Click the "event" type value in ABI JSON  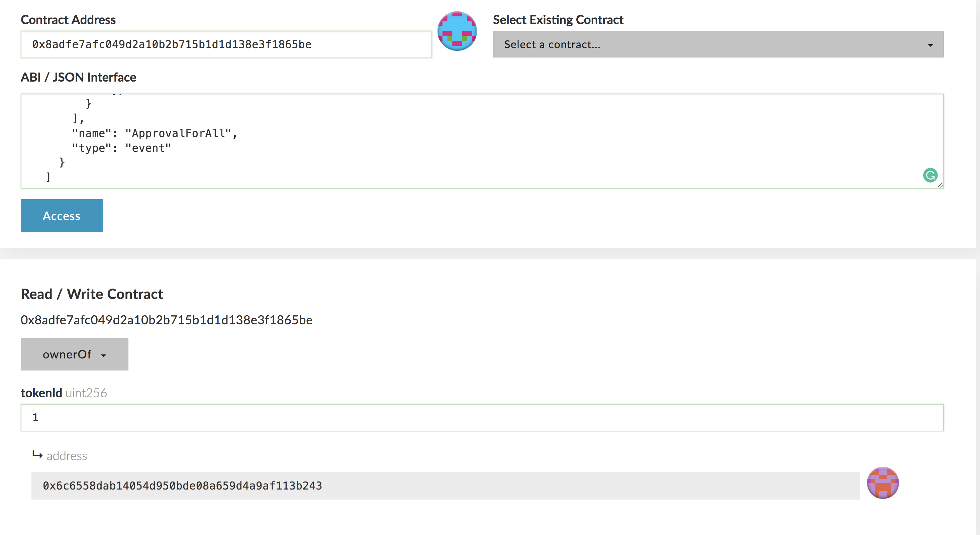pos(149,148)
